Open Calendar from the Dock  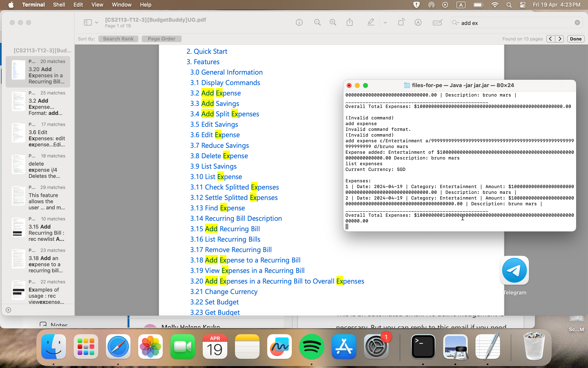click(x=215, y=347)
